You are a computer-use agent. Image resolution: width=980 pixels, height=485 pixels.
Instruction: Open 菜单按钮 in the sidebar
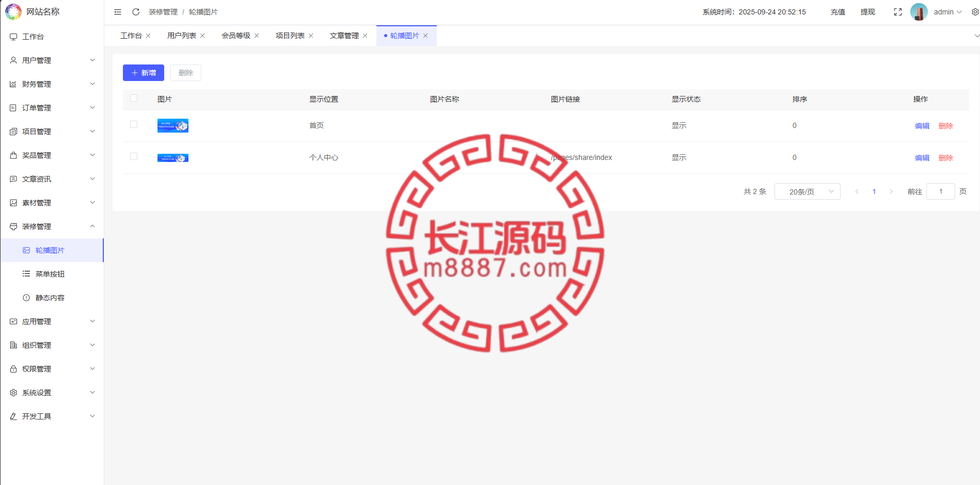52,274
